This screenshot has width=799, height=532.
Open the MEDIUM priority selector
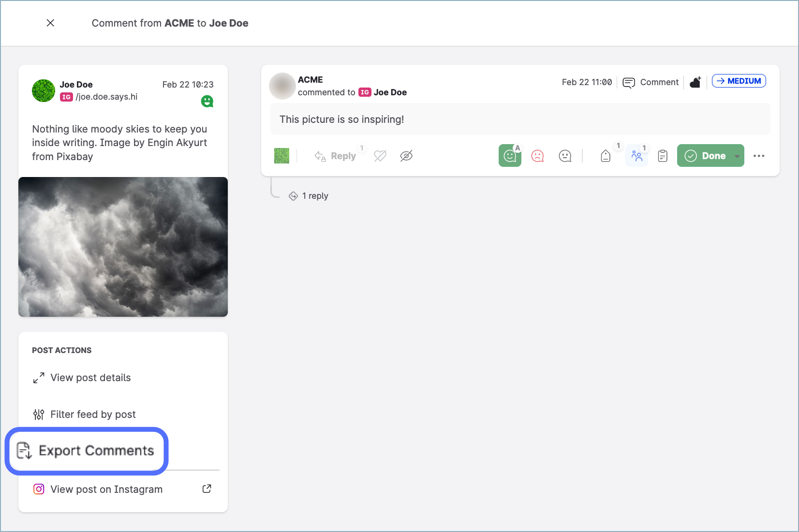(739, 81)
